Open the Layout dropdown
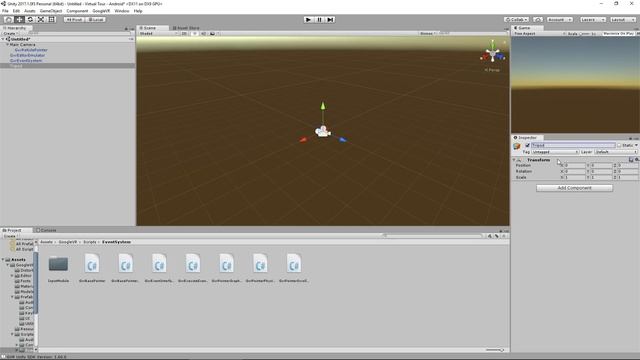This screenshot has height=360, width=640. pyautogui.click(x=622, y=20)
